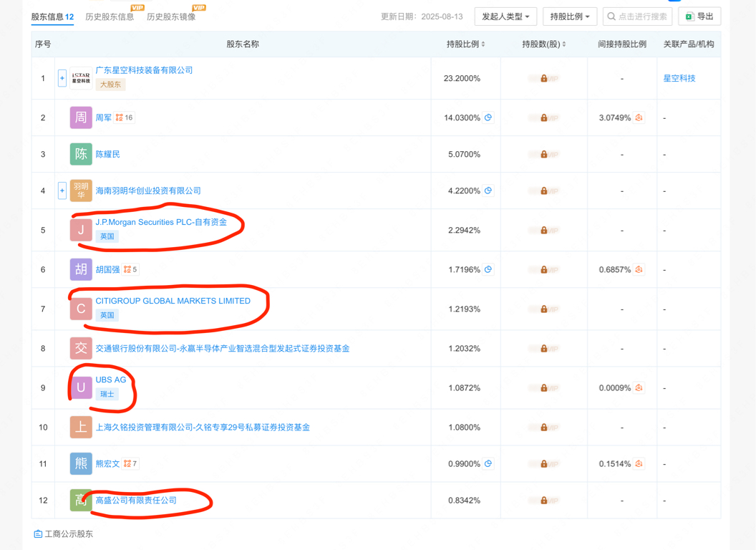Open J.P.Morgan Securities PLC-自有资金 link
The height and width of the screenshot is (550, 756).
(161, 222)
